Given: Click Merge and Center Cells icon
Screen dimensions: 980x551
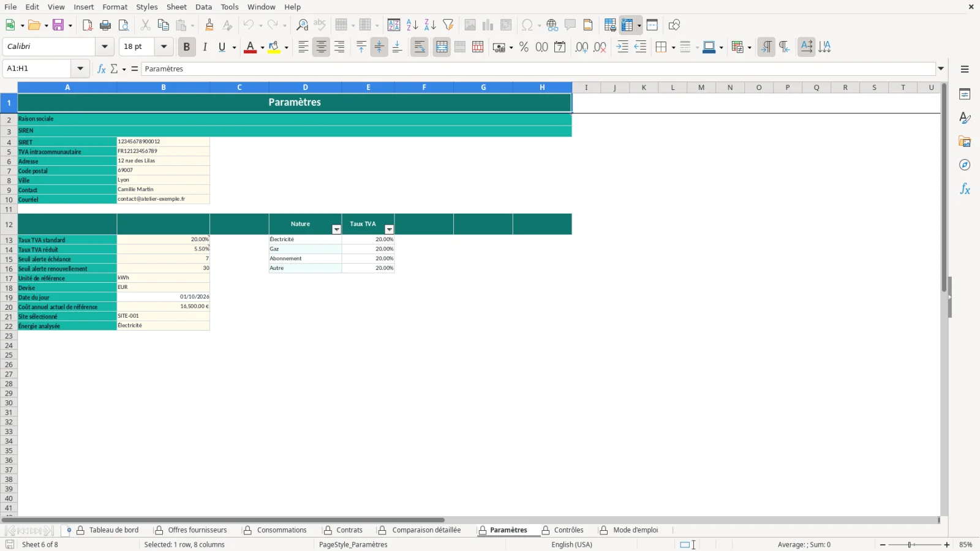Looking at the screenshot, I should point(442,47).
